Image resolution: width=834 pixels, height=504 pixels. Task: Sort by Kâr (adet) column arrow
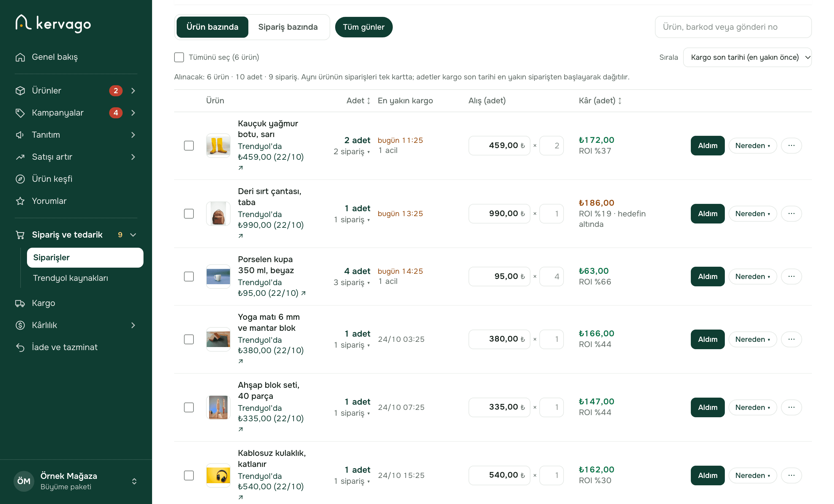pos(620,101)
